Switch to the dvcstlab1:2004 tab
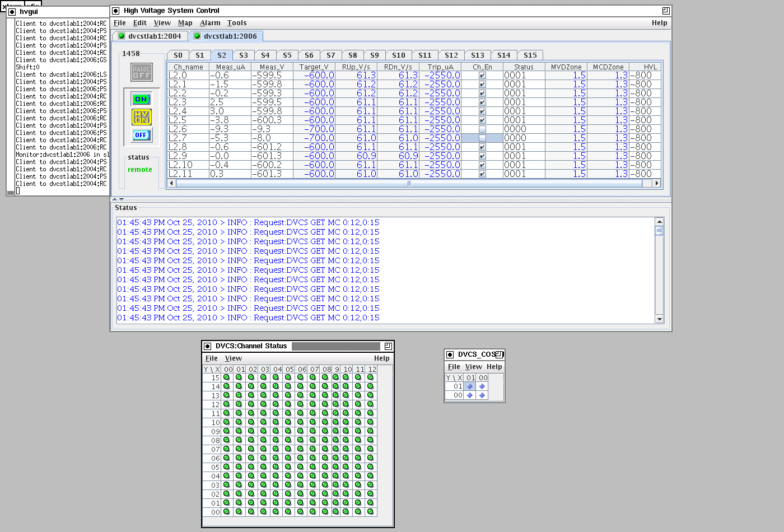The image size is (784, 532). [x=150, y=36]
